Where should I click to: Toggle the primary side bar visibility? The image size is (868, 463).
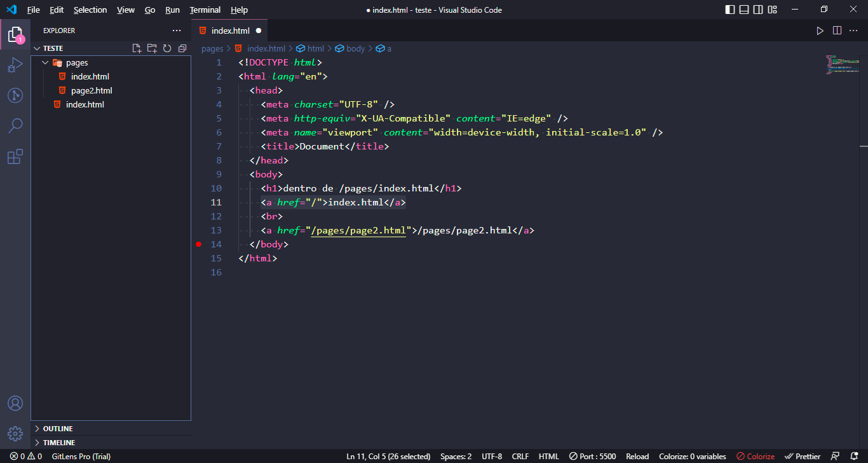pos(729,10)
